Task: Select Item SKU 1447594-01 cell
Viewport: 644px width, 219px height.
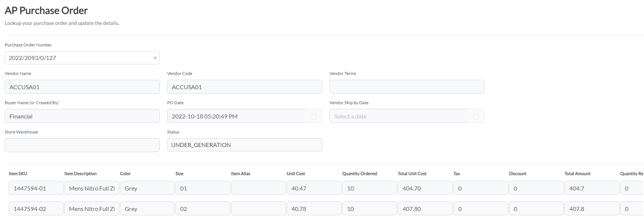Action: coord(36,188)
